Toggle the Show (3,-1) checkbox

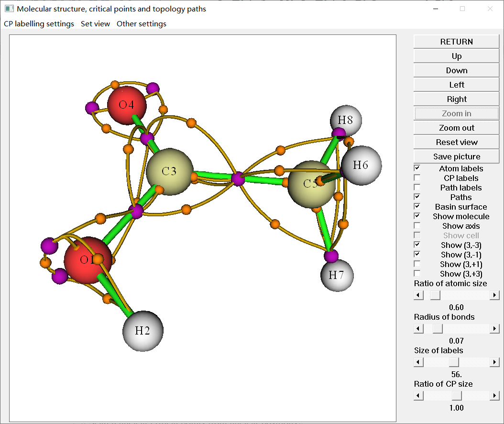tap(417, 254)
